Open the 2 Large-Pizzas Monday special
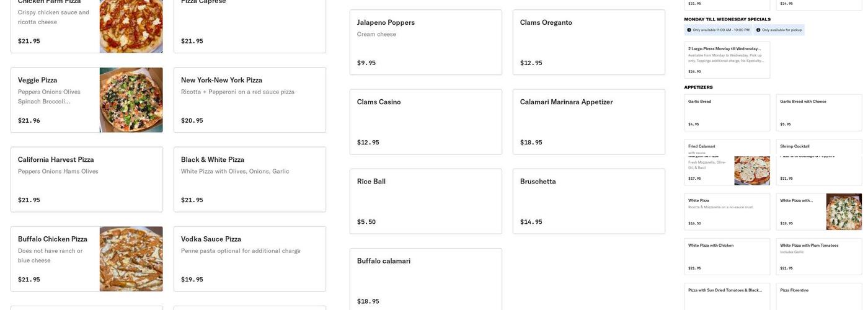This screenshot has width=868, height=310. (727, 60)
